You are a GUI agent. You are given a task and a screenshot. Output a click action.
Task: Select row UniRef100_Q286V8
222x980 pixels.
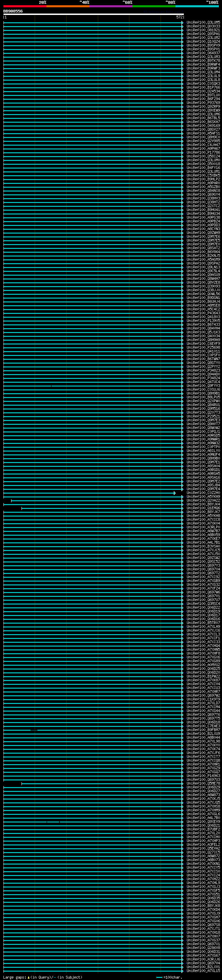point(203,948)
